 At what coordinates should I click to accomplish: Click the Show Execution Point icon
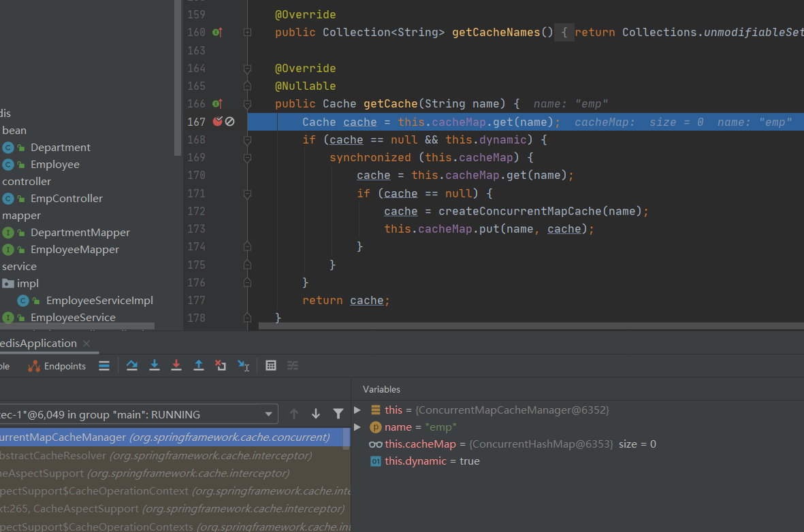click(x=104, y=365)
